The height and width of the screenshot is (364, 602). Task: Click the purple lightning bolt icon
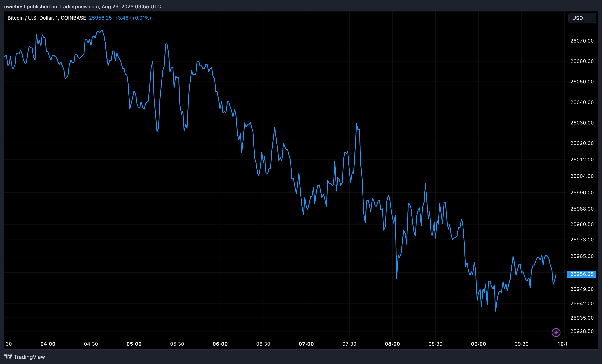coord(556,332)
